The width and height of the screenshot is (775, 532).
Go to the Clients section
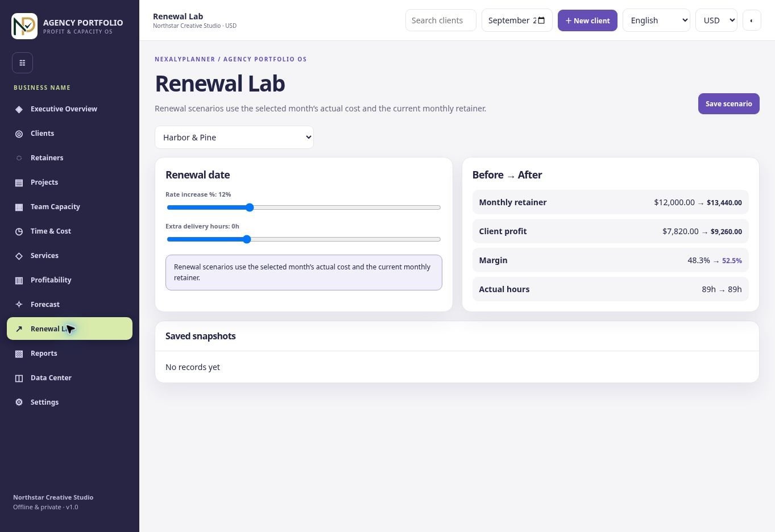coord(69,134)
